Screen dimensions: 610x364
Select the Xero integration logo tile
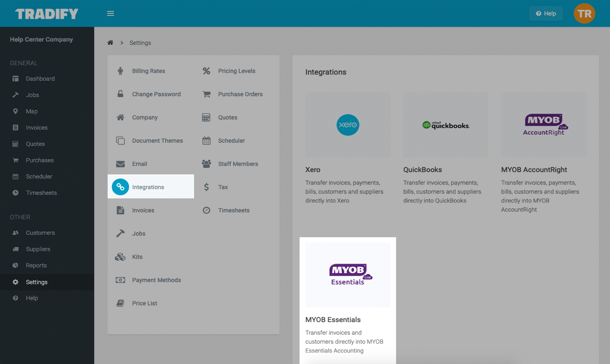pos(348,125)
